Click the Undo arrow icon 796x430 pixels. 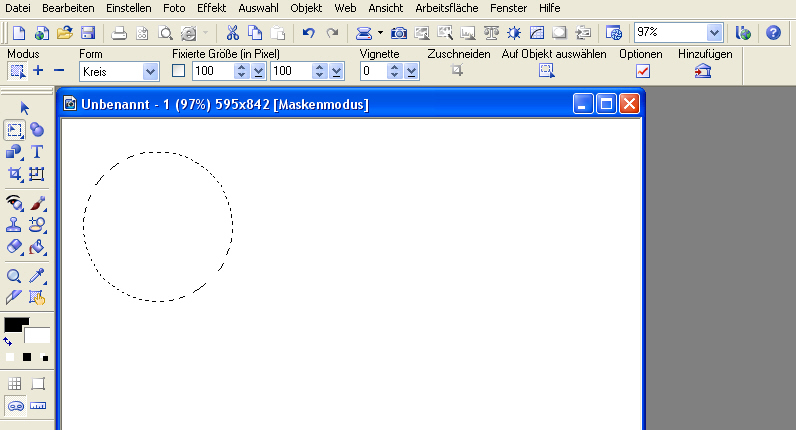coord(308,33)
